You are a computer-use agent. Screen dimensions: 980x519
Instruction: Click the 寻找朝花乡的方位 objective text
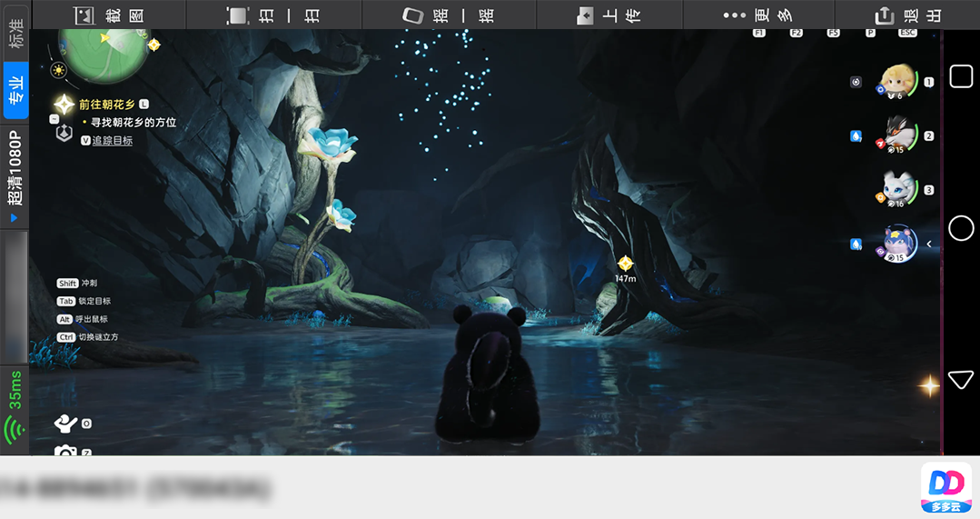pyautogui.click(x=134, y=123)
